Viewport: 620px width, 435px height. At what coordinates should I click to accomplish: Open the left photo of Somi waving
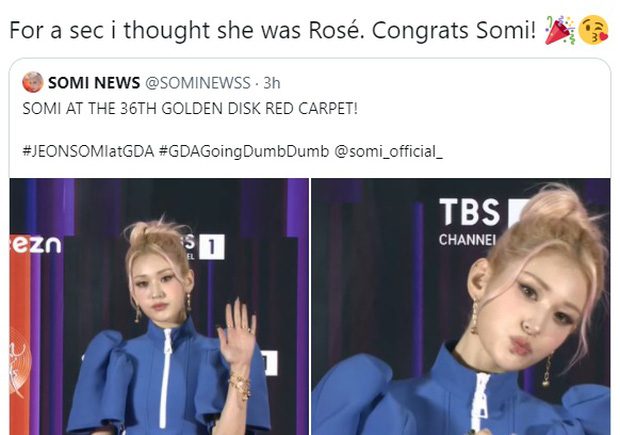pyautogui.click(x=159, y=306)
